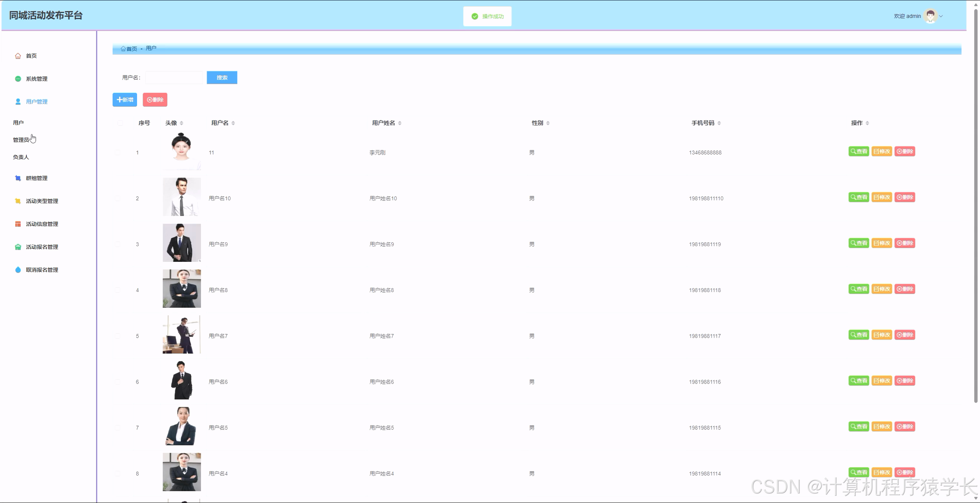Click the green 活动报名管理 icon

click(18, 247)
